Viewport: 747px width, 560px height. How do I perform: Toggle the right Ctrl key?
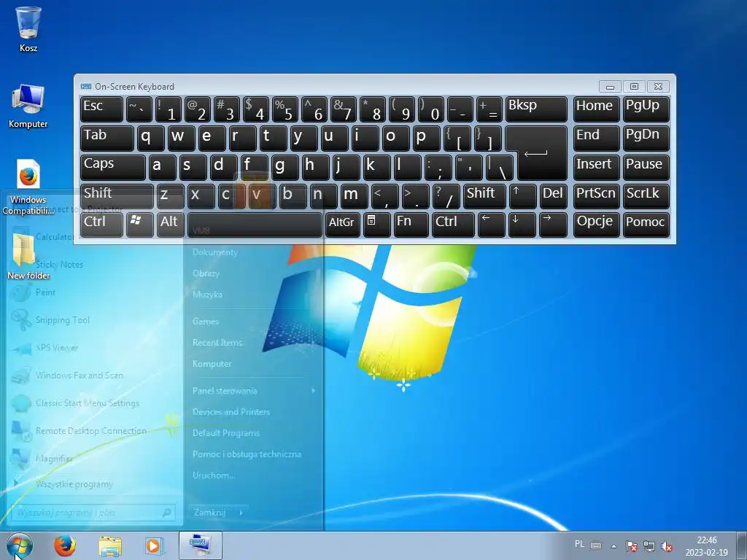(453, 225)
